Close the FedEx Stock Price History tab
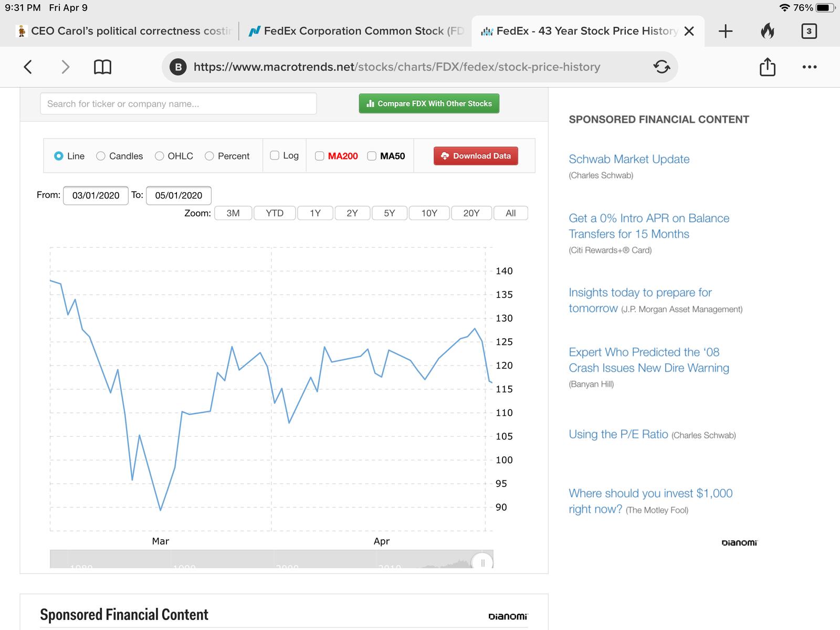This screenshot has width=840, height=630. pyautogui.click(x=689, y=31)
